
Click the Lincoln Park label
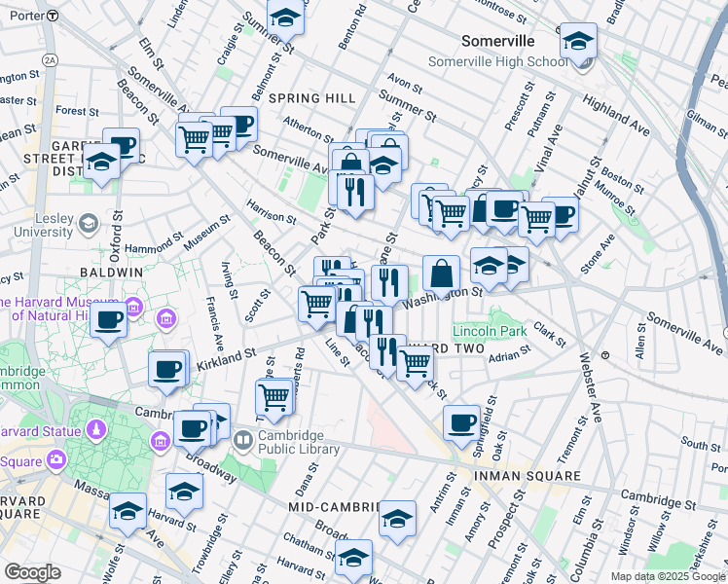pos(490,332)
